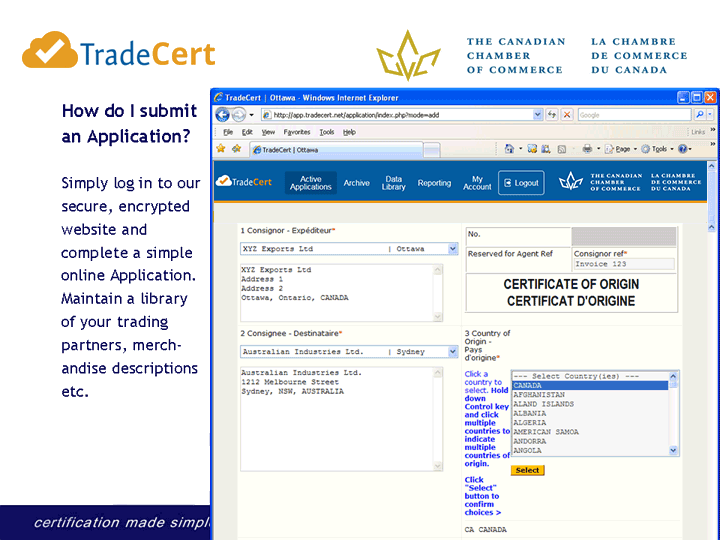Click the browser Back arrow button
The height and width of the screenshot is (540, 720).
[223, 115]
